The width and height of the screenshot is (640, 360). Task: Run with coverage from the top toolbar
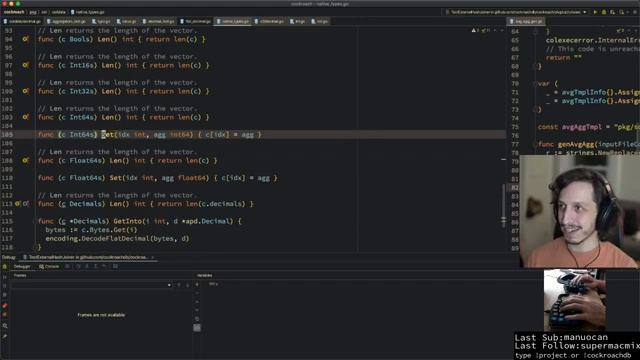click(x=613, y=12)
